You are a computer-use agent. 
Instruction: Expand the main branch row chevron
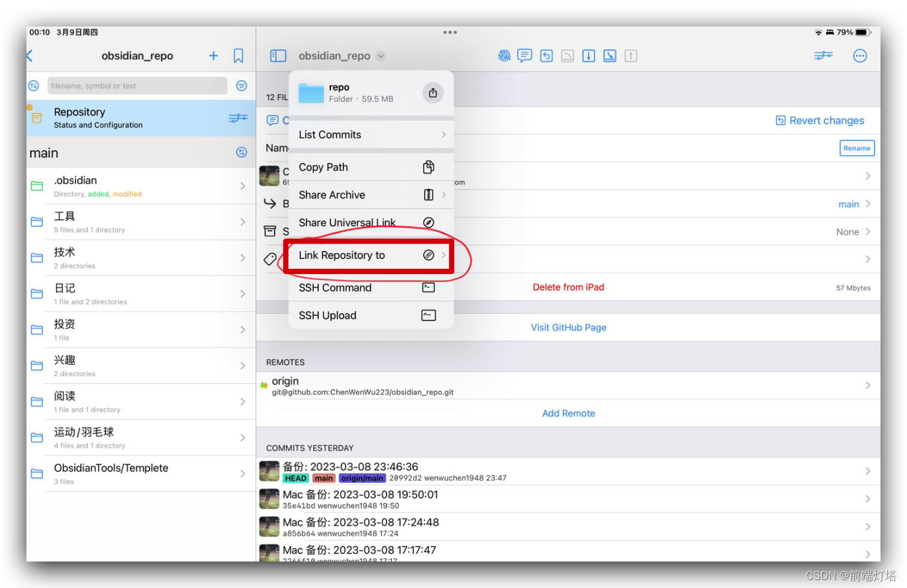coord(867,204)
